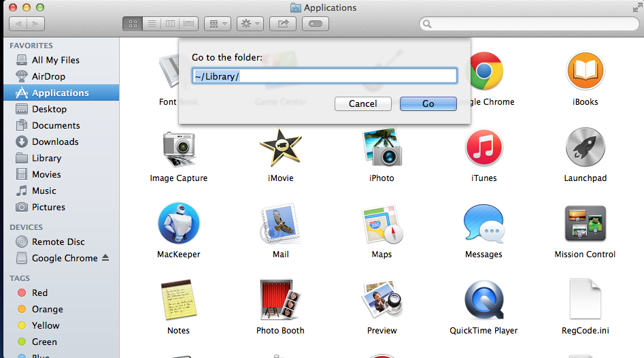Click the Launchpad rocket icon
This screenshot has height=358, width=644.
click(x=585, y=148)
